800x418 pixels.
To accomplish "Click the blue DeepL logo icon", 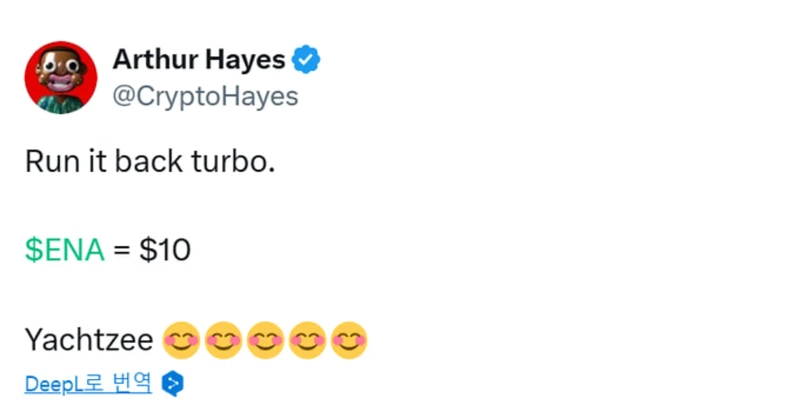I will [x=173, y=383].
